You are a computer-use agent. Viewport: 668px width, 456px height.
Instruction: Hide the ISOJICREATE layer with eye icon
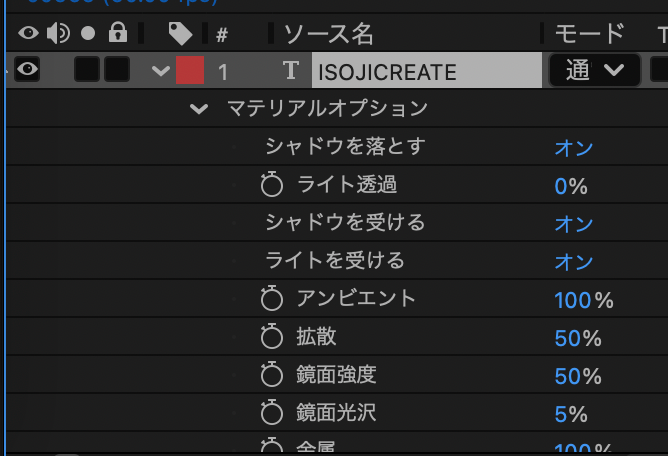click(x=27, y=70)
